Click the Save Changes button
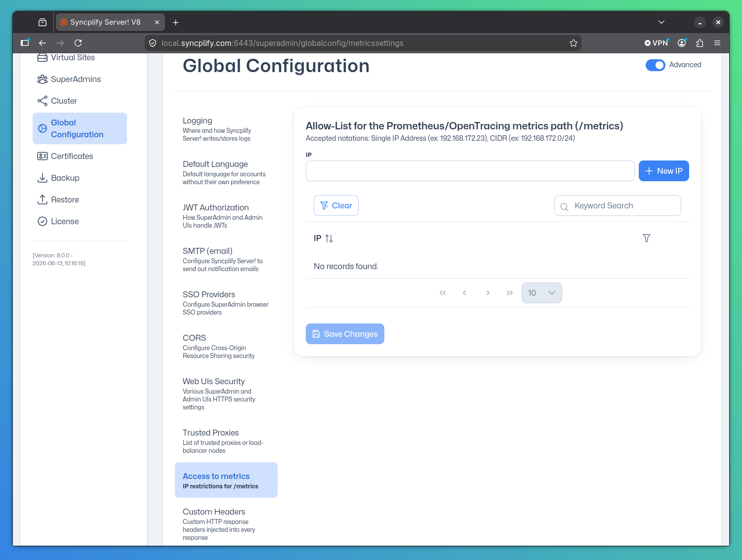 coord(345,334)
